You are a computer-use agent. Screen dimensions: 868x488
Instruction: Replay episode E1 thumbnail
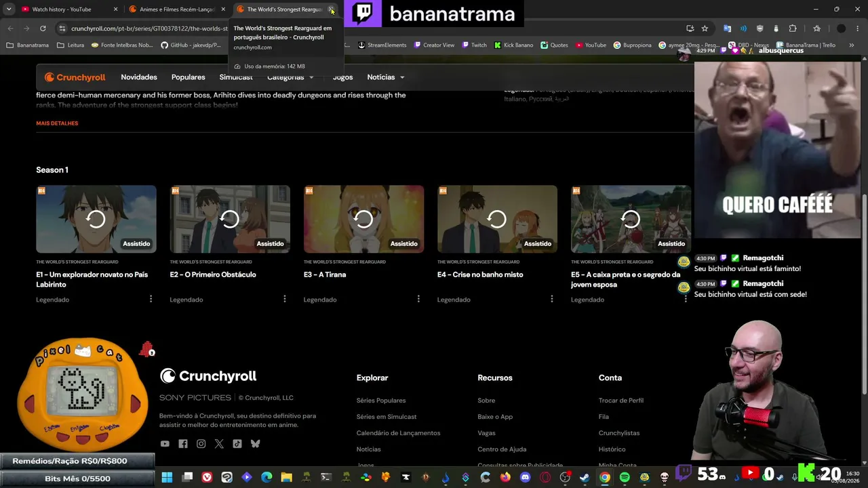click(x=96, y=219)
